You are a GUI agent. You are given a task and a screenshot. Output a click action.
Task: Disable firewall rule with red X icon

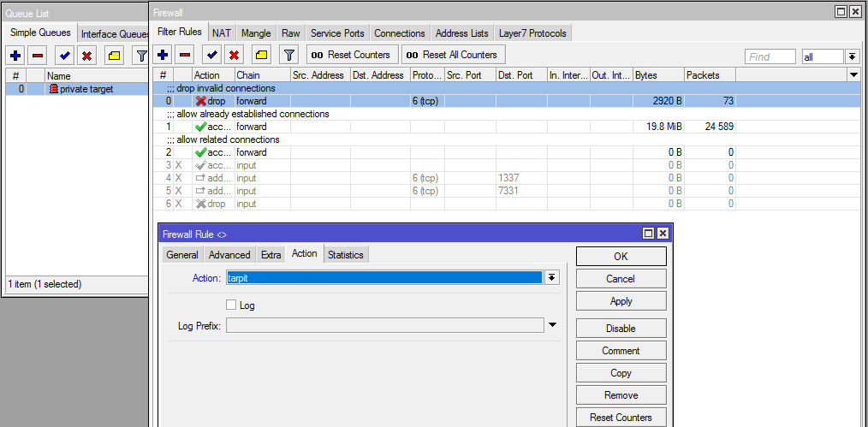coord(235,54)
